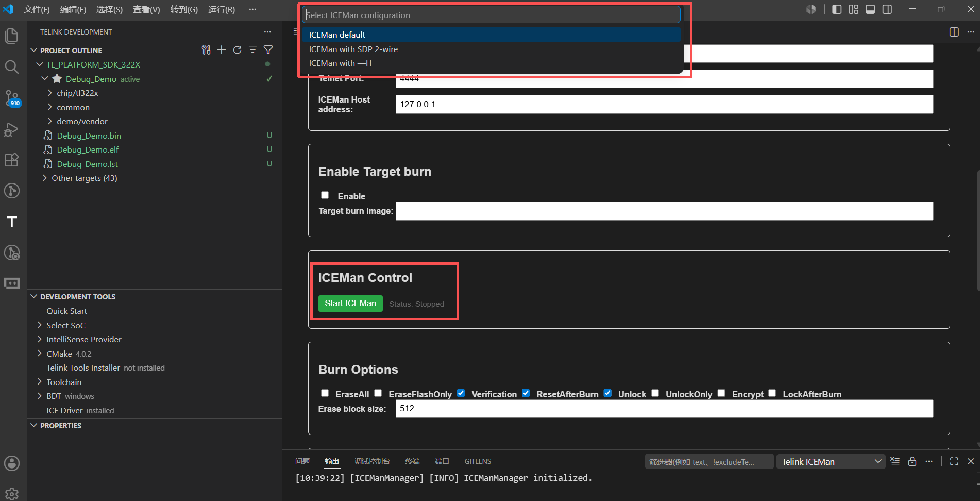Click the Target burn image field
Viewport: 980px width, 501px height.
click(x=664, y=211)
